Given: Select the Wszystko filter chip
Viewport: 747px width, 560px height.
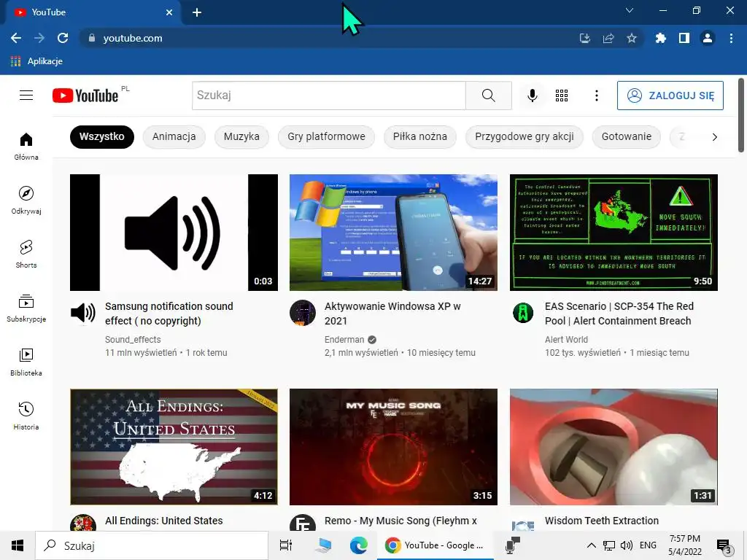Looking at the screenshot, I should (102, 136).
